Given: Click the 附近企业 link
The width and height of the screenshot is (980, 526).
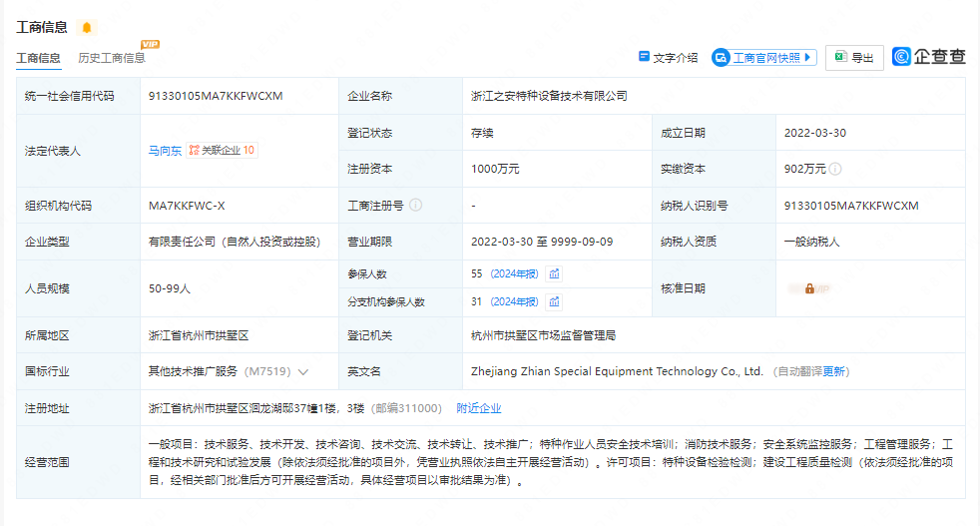Looking at the screenshot, I should point(479,408).
